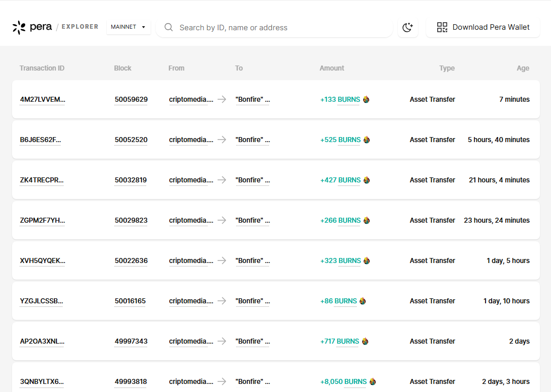This screenshot has width=551, height=392.
Task: Click the Amount column header
Action: click(x=332, y=68)
